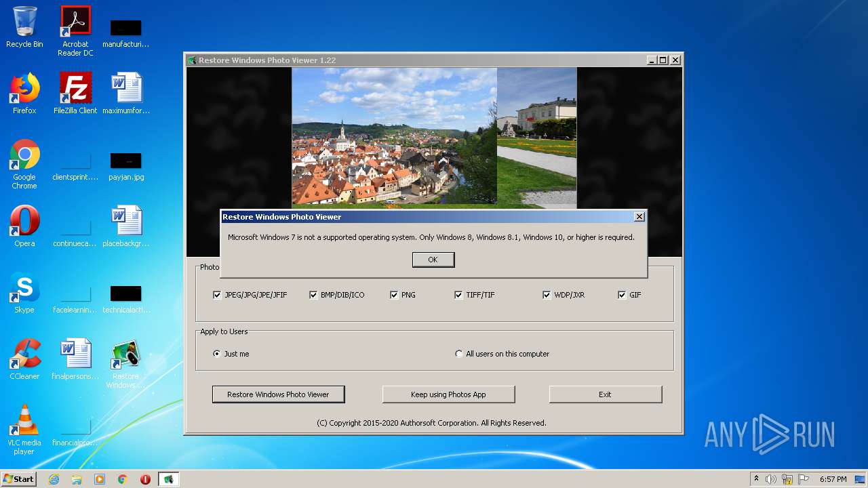
Task: Select the technicalacti... desktop file
Action: click(126, 299)
